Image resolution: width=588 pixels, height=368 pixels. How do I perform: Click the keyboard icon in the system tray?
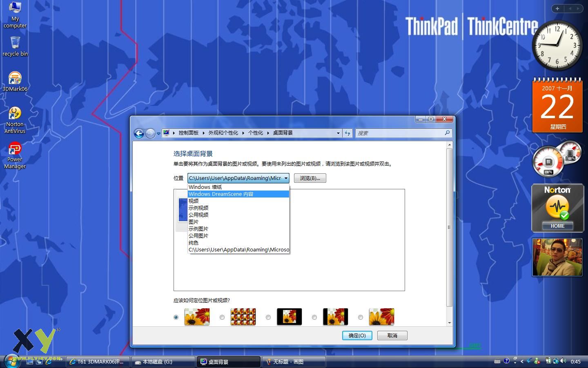(497, 361)
